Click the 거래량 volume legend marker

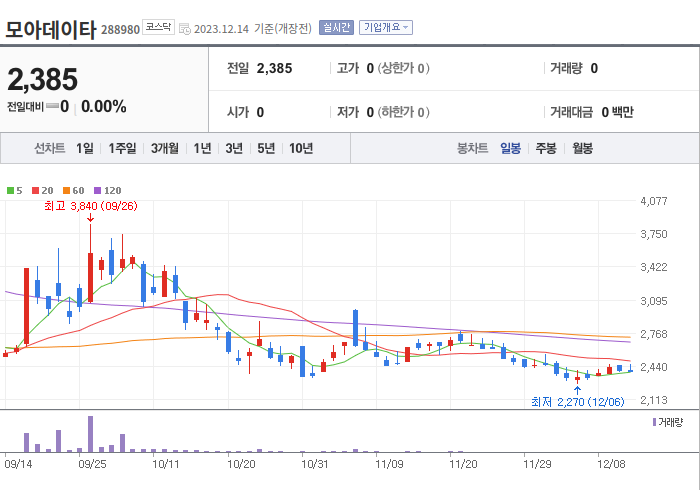[x=654, y=422]
